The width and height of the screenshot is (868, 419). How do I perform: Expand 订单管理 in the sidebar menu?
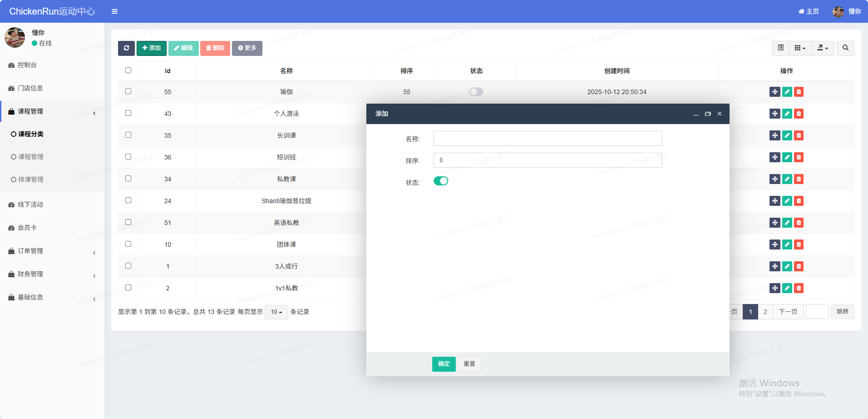(x=30, y=251)
